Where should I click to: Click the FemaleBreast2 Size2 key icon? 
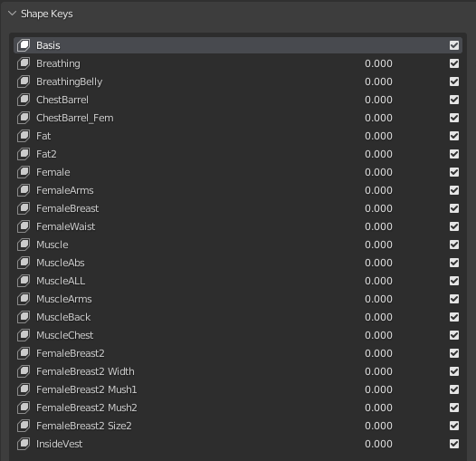click(x=24, y=426)
